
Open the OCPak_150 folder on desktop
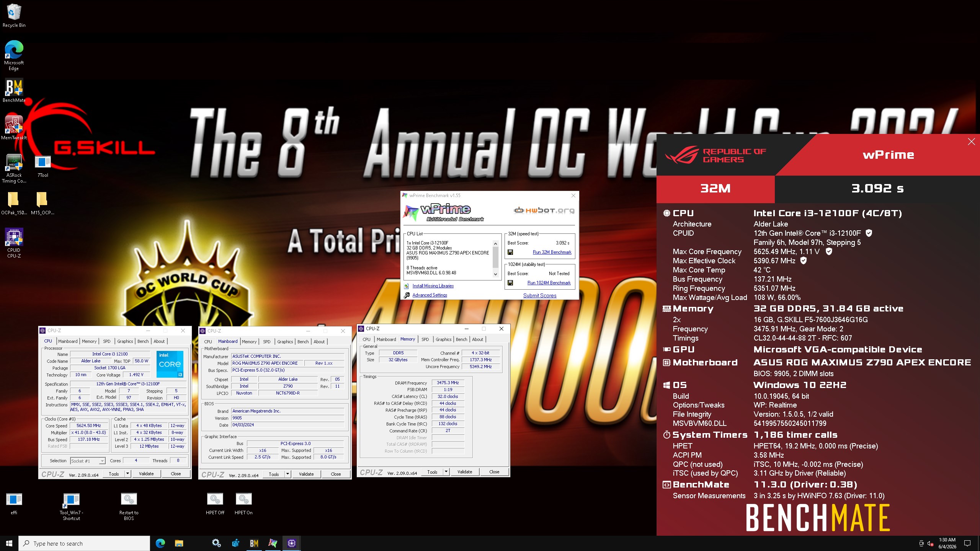pyautogui.click(x=14, y=203)
